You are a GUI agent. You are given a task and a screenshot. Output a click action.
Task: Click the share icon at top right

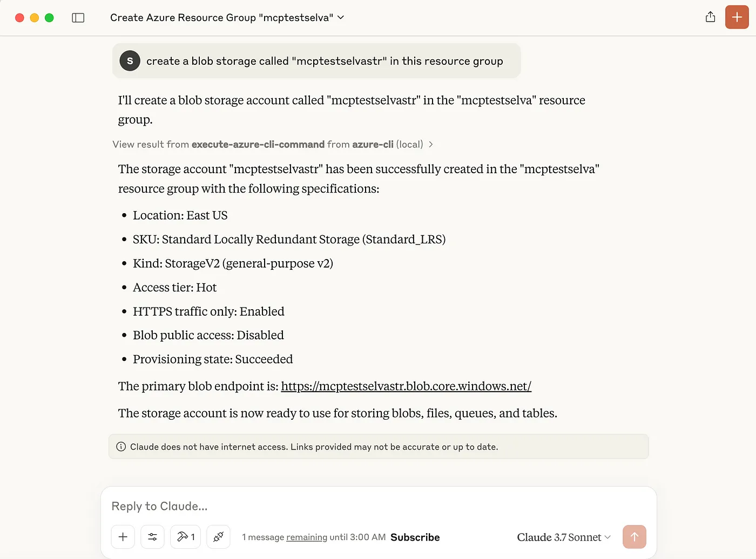710,17
